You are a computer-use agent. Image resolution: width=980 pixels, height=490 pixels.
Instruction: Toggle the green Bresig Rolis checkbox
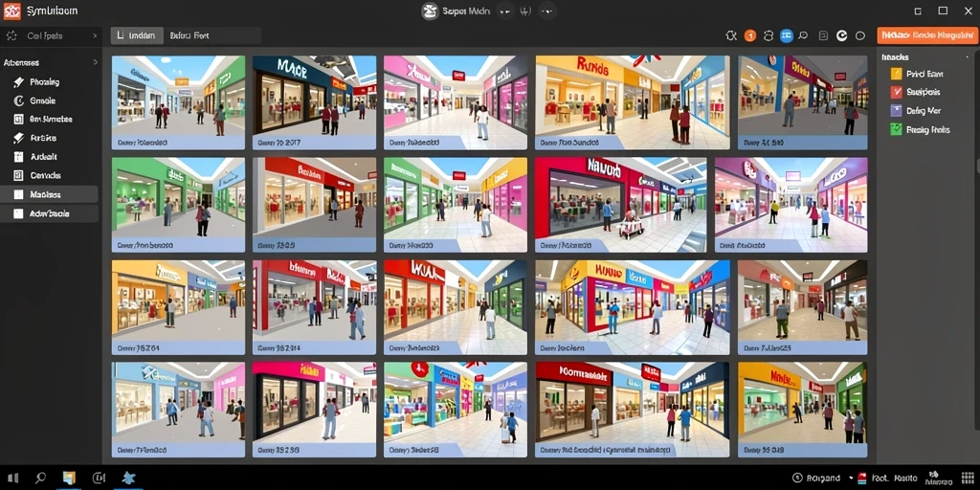tap(896, 129)
